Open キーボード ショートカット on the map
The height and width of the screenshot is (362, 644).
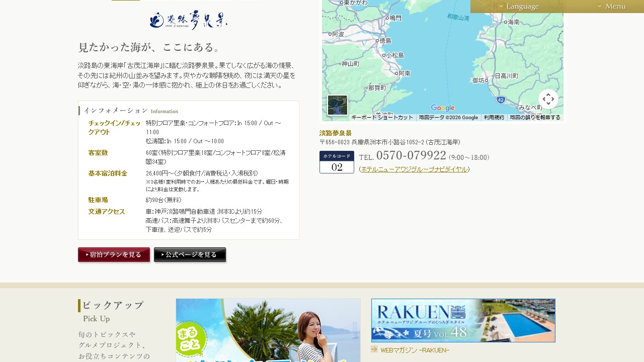382,118
